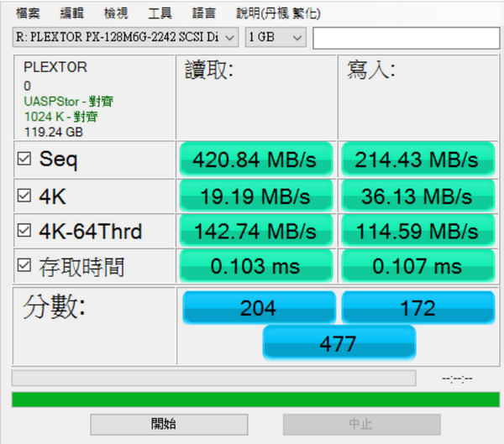This screenshot has width=504, height=444.
Task: Click the read score 204 box
Action: [259, 307]
